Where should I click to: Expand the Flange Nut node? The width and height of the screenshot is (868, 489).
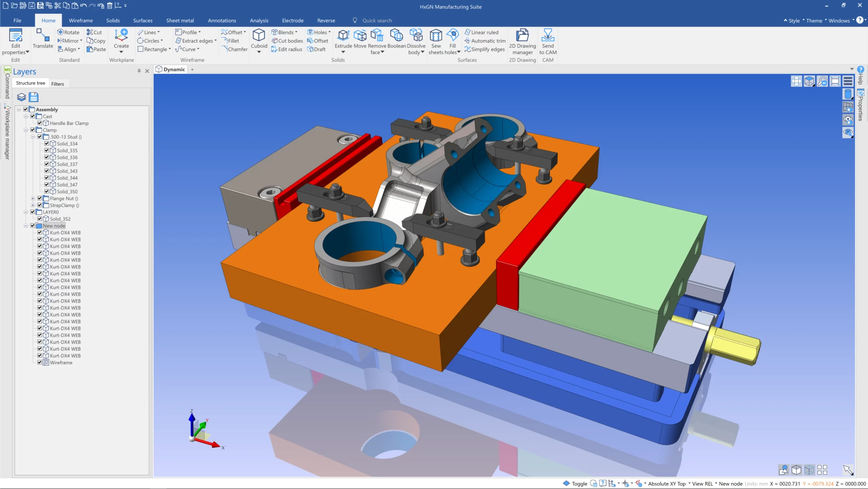33,198
